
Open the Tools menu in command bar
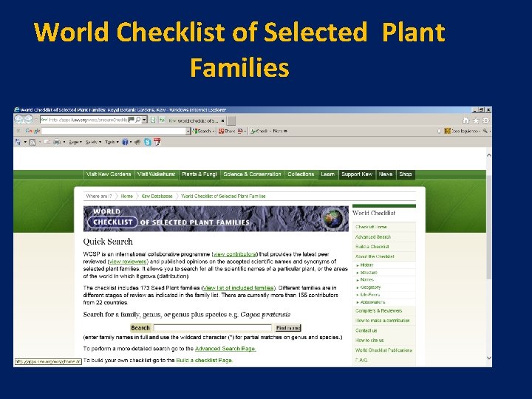(x=112, y=142)
